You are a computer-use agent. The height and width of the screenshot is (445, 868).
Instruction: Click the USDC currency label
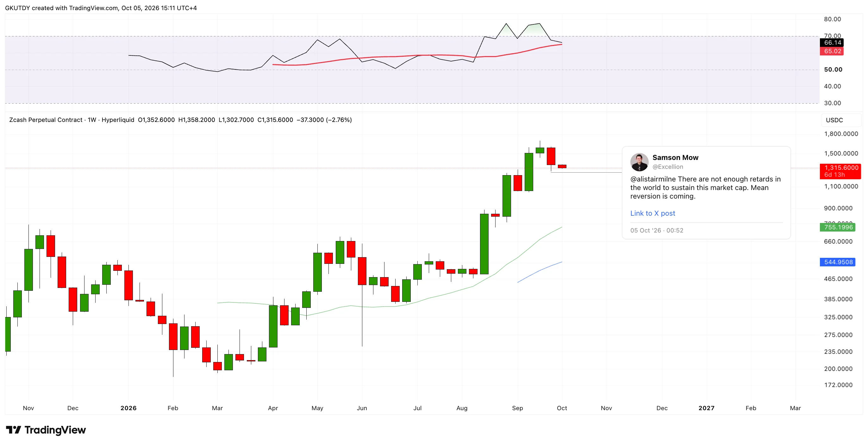coord(834,120)
